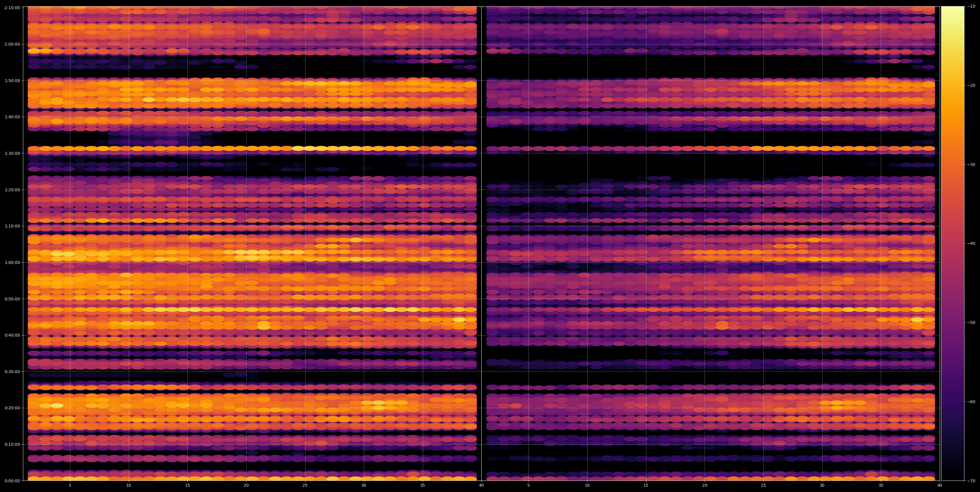This screenshot has height=492, width=980.
Task: Click the 0:30:00 time axis label
Action: 13,372
